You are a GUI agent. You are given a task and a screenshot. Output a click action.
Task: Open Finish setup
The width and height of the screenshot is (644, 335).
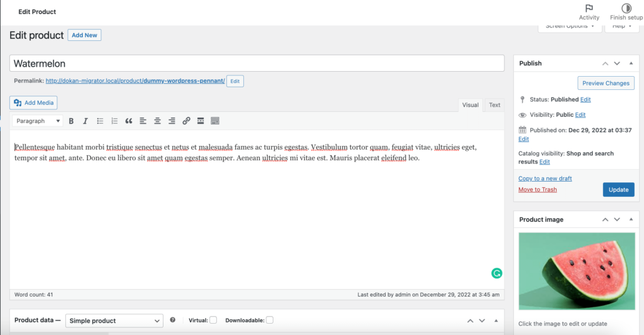tap(626, 12)
